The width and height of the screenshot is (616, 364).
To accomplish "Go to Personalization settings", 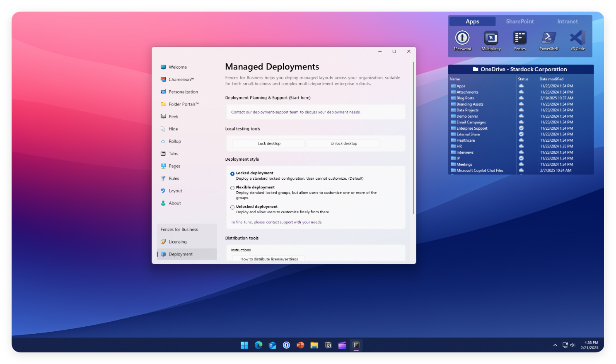I will pos(187,92).
